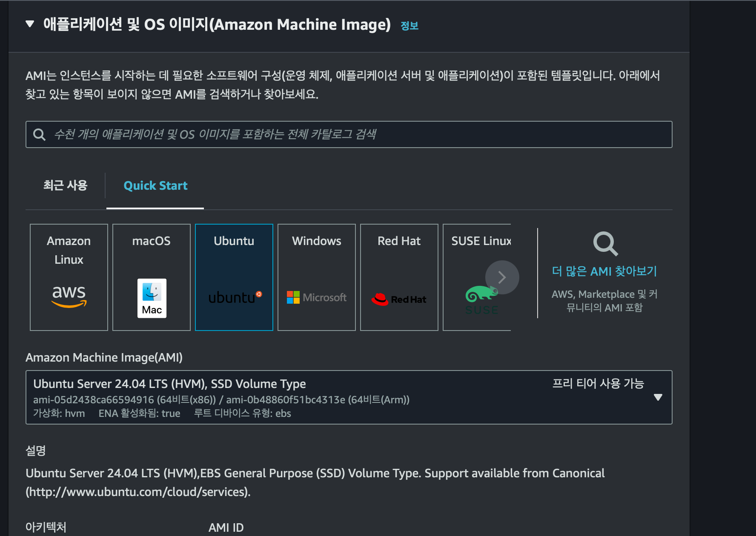Choose the Amazon Linux AMI tile
Image resolution: width=756 pixels, height=536 pixels.
(x=69, y=277)
